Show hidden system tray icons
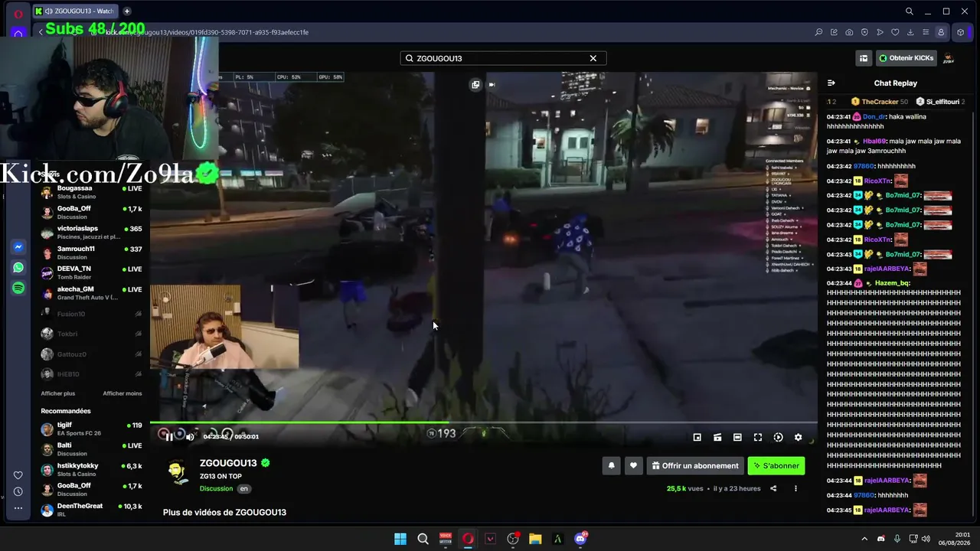 tap(864, 539)
